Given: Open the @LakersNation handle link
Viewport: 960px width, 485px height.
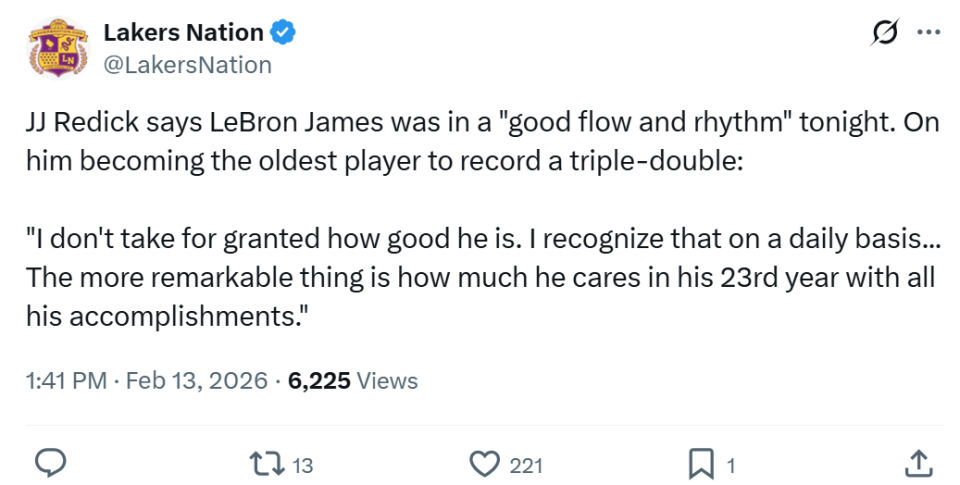Looking at the screenshot, I should [x=187, y=65].
